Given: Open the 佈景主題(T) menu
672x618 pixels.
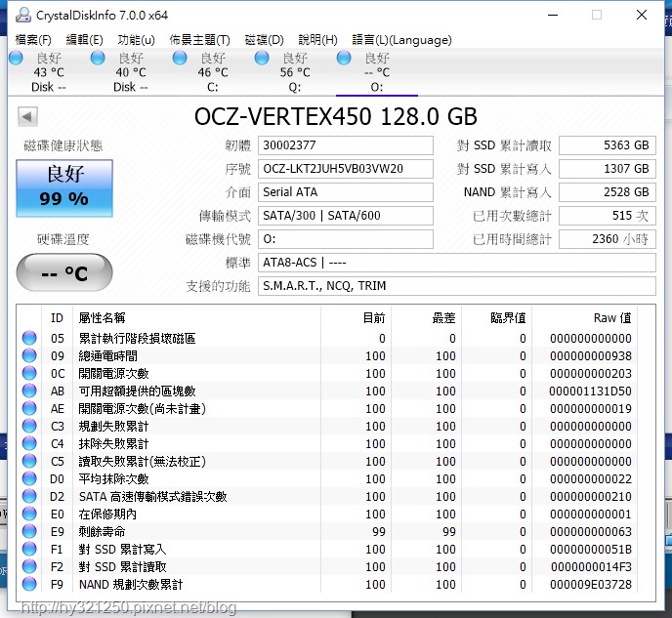Looking at the screenshot, I should 199,40.
